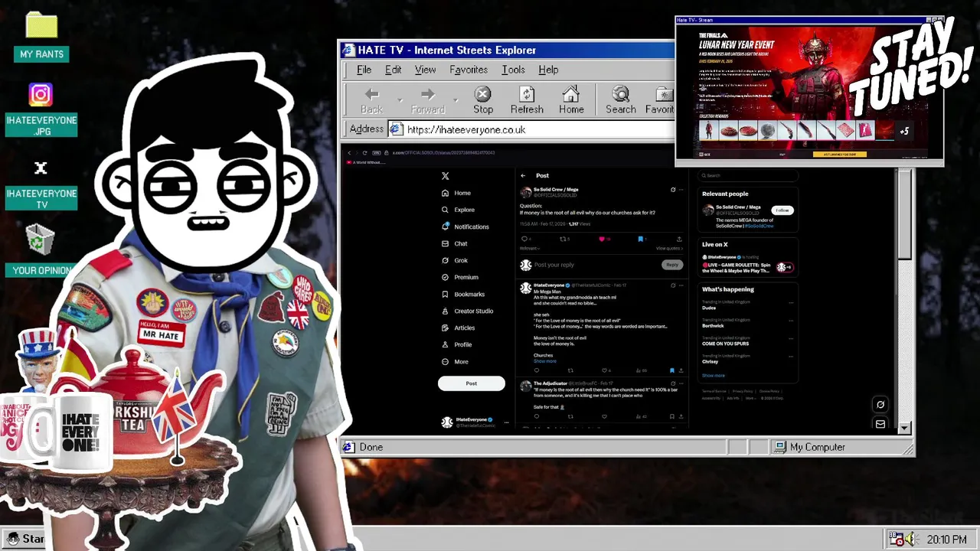Click Show more under What's happening
Screen dimensions: 980x551
[713, 376]
